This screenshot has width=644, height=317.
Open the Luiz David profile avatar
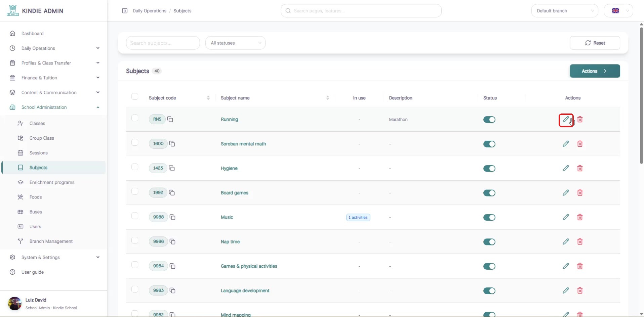[x=15, y=304]
